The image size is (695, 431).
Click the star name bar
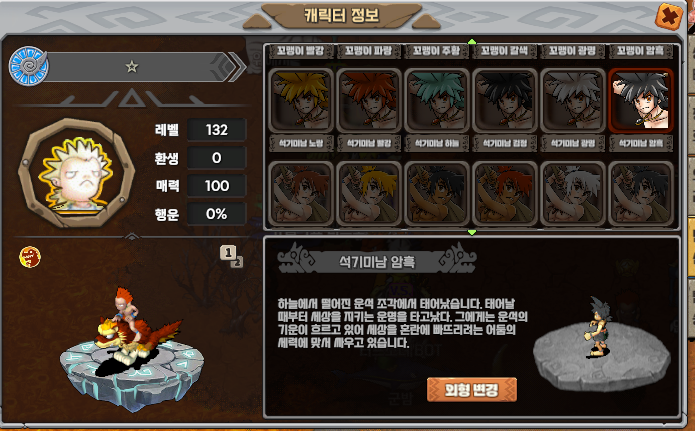point(137,67)
